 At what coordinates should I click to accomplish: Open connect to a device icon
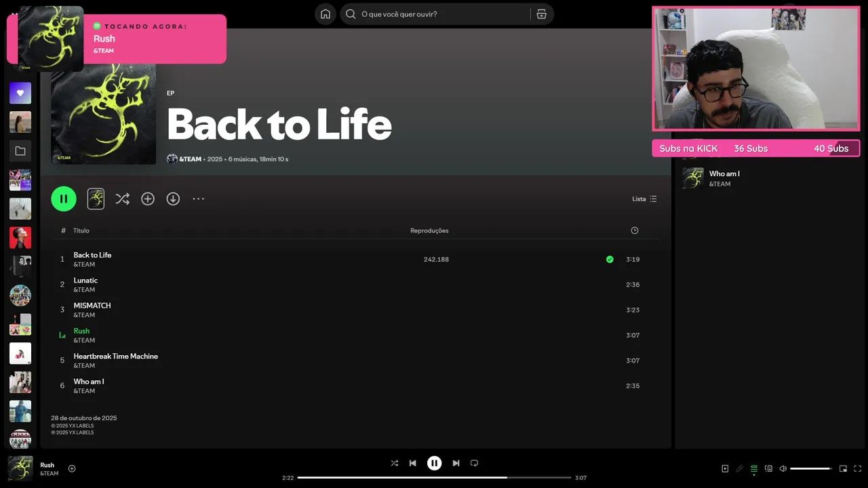[768, 468]
